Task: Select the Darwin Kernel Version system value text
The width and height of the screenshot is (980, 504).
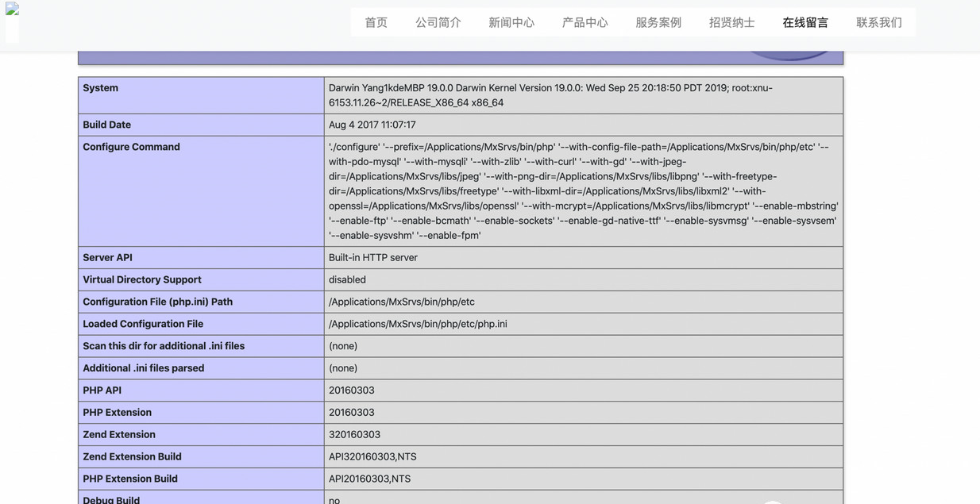Action: (550, 95)
